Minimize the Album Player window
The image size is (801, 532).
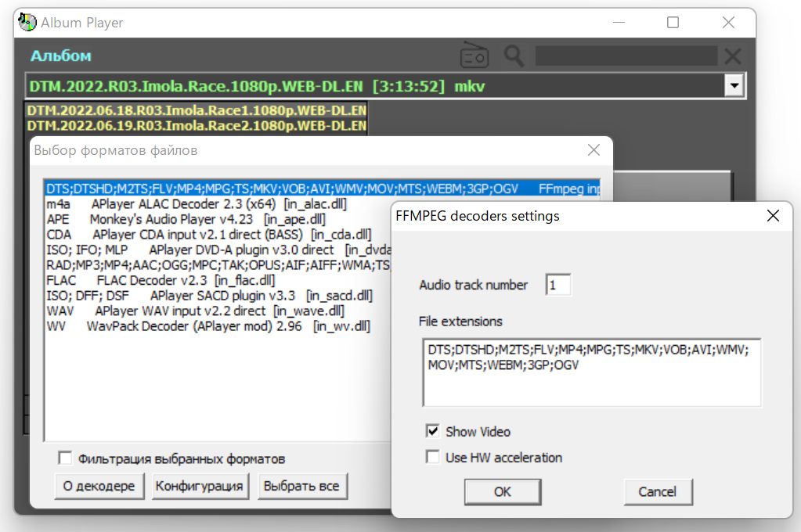tap(619, 23)
